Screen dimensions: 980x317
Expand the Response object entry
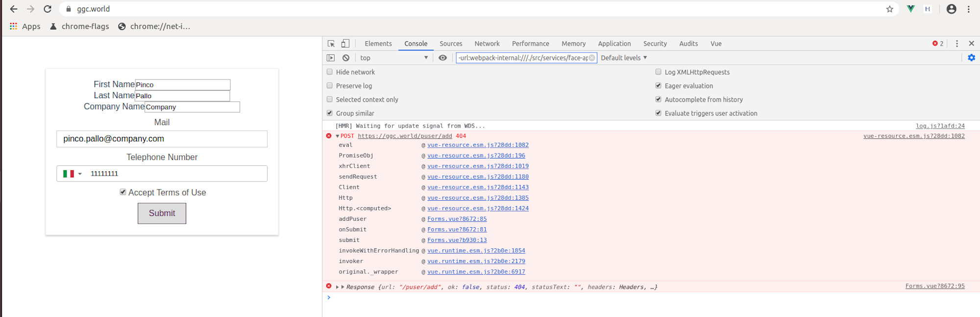(x=337, y=287)
